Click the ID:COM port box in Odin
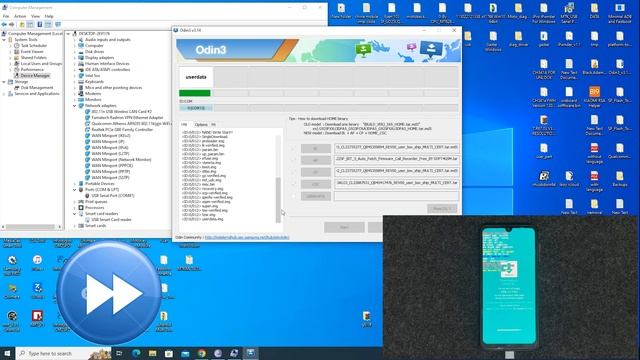The image size is (640, 360). (196, 108)
